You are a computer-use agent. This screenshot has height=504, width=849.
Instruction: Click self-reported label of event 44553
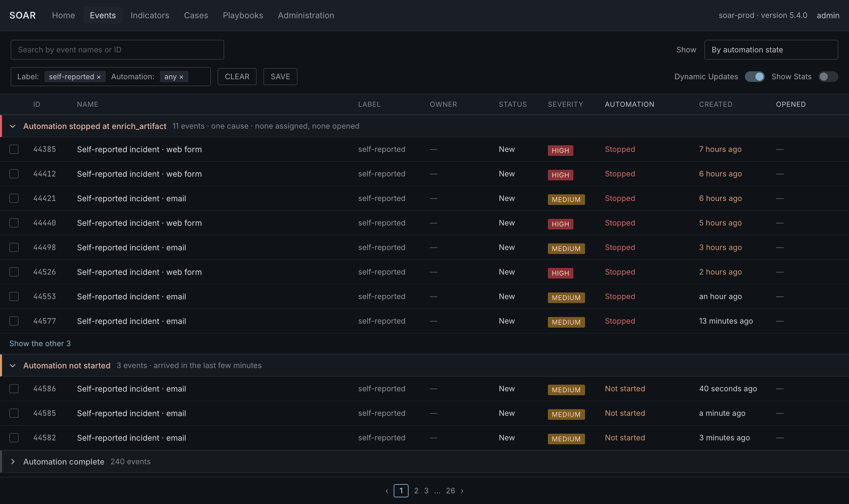tap(382, 296)
